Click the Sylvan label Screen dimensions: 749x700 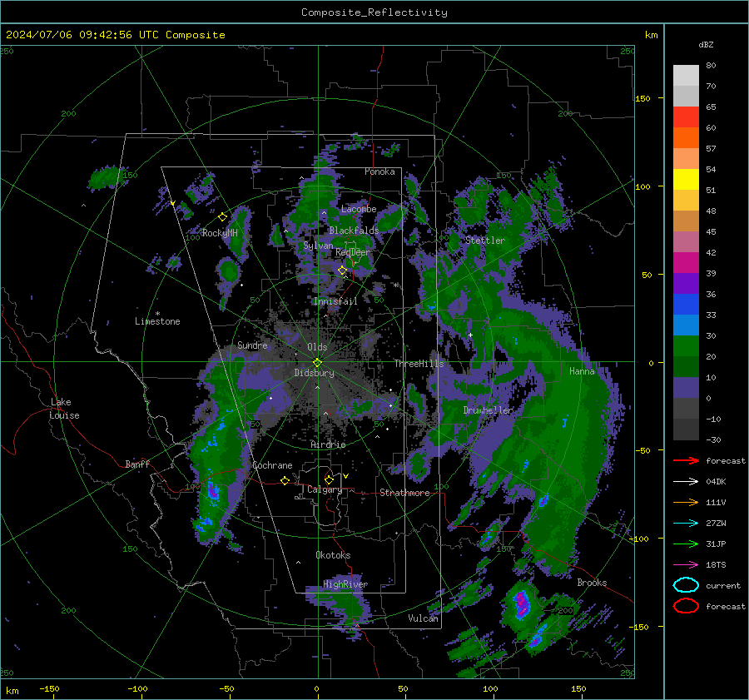318,246
